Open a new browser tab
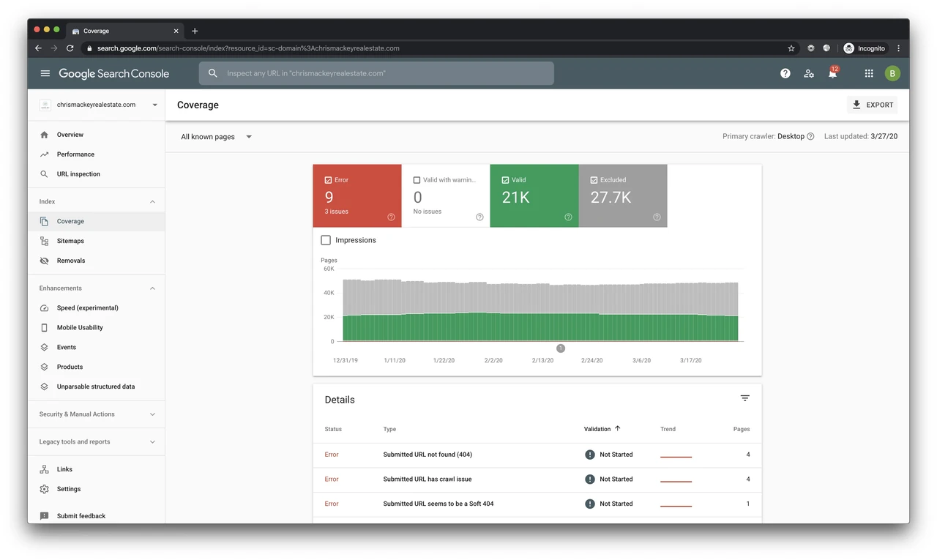Image resolution: width=937 pixels, height=560 pixels. coord(195,31)
